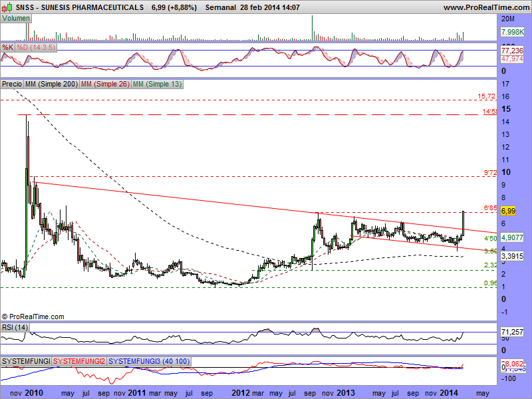Click the 2010 year marker on time axis

(34, 393)
